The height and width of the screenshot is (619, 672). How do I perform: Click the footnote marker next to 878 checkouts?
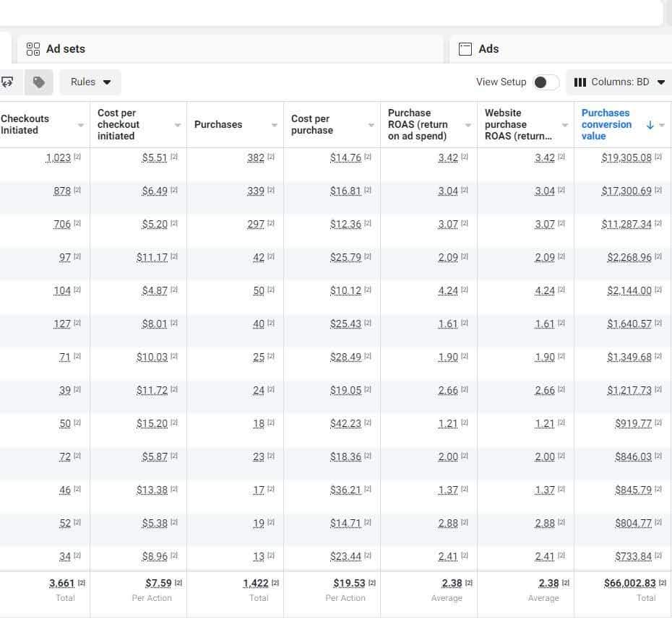point(77,190)
